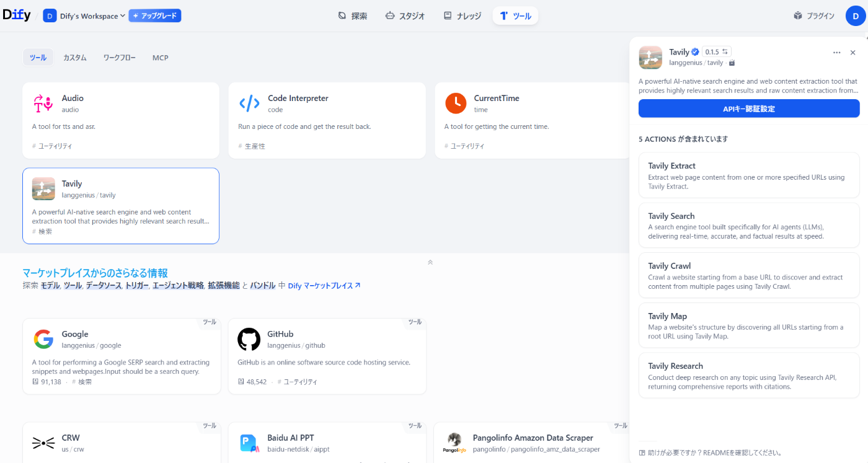Screen dimensions: 868x463
Task: Open the Dify マーケットプレイス link
Action: pos(324,286)
